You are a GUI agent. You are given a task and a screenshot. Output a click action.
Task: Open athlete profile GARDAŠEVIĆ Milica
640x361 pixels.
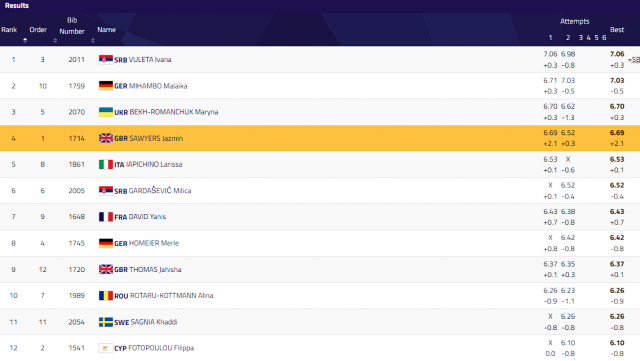(x=160, y=190)
